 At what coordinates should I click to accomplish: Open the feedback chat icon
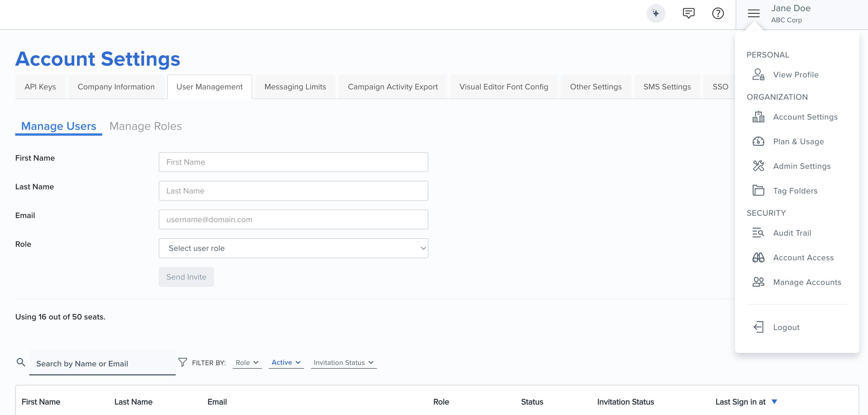point(688,13)
